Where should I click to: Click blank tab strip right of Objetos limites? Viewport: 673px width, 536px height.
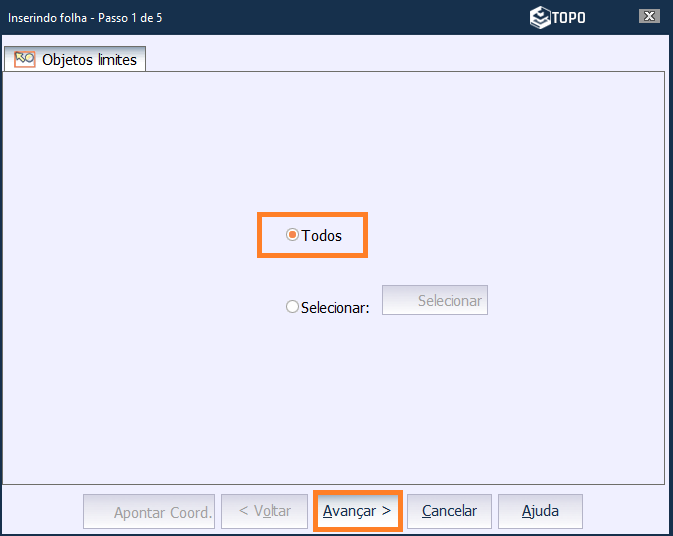coord(400,59)
